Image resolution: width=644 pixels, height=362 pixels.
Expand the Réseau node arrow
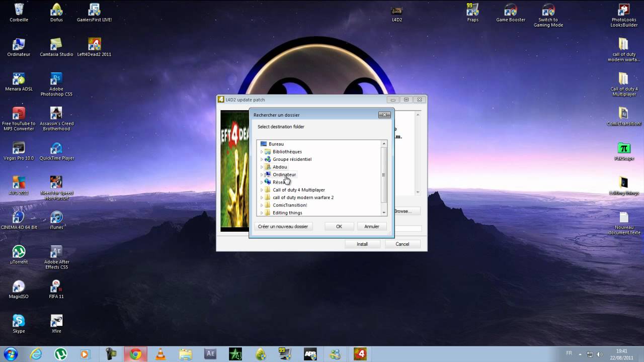(262, 182)
